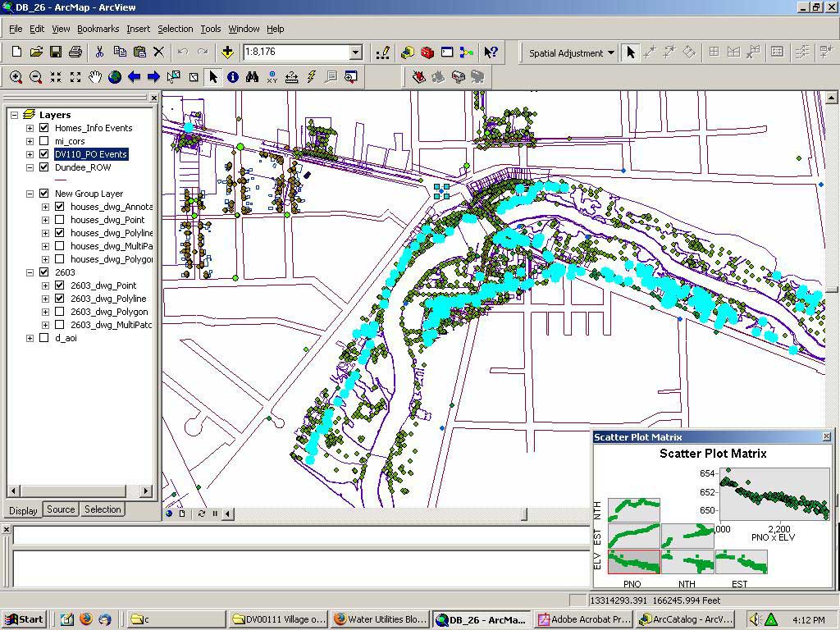This screenshot has width=840, height=630.
Task: Click the Windows Start button
Action: [x=24, y=619]
